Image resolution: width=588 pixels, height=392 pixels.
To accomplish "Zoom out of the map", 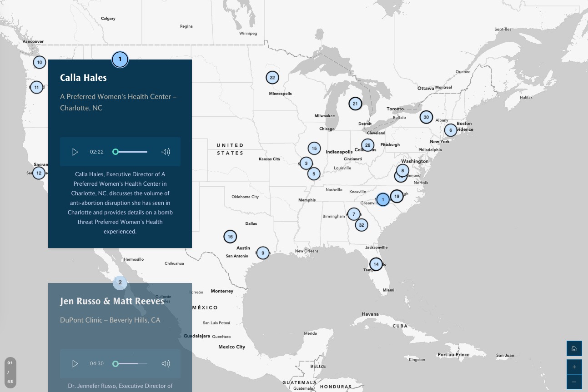I will (x=574, y=382).
